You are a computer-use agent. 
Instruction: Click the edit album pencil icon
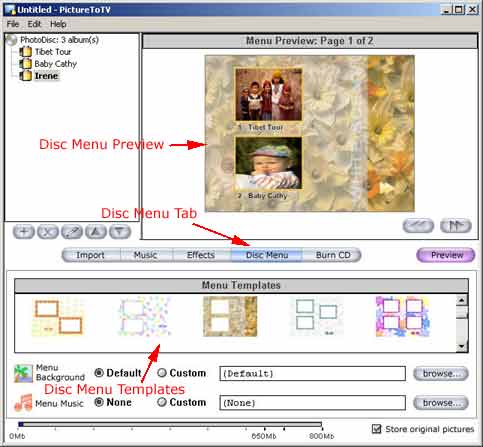(72, 232)
